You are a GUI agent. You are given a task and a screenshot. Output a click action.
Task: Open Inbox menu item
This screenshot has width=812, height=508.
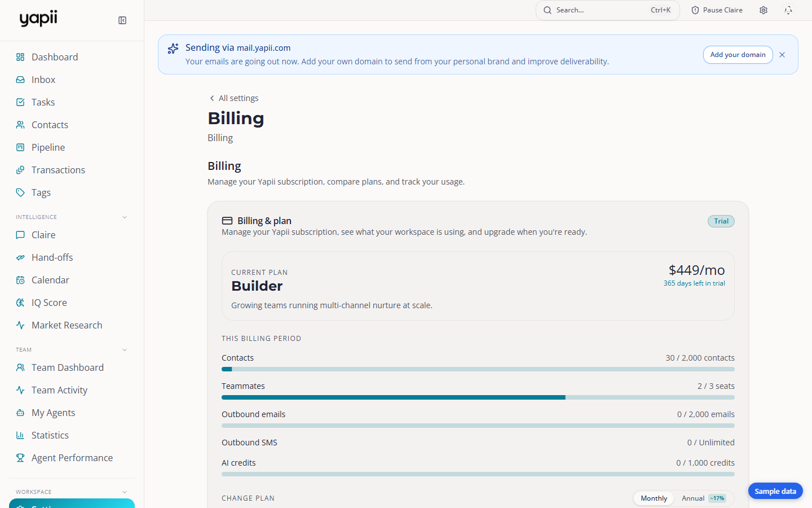click(72, 80)
